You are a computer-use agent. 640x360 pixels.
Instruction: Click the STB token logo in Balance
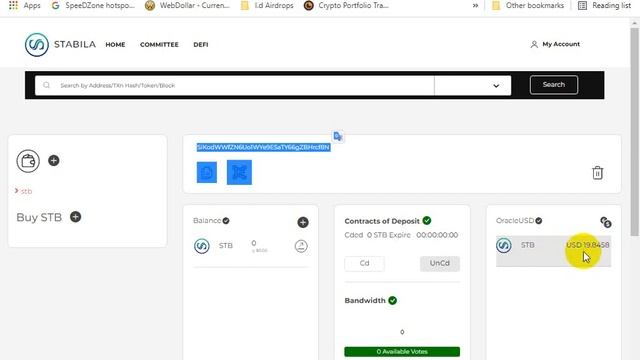click(202, 246)
